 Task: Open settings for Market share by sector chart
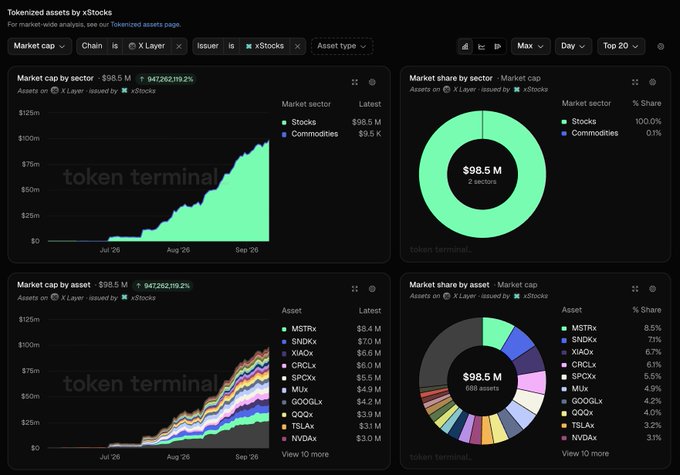pyautogui.click(x=652, y=82)
